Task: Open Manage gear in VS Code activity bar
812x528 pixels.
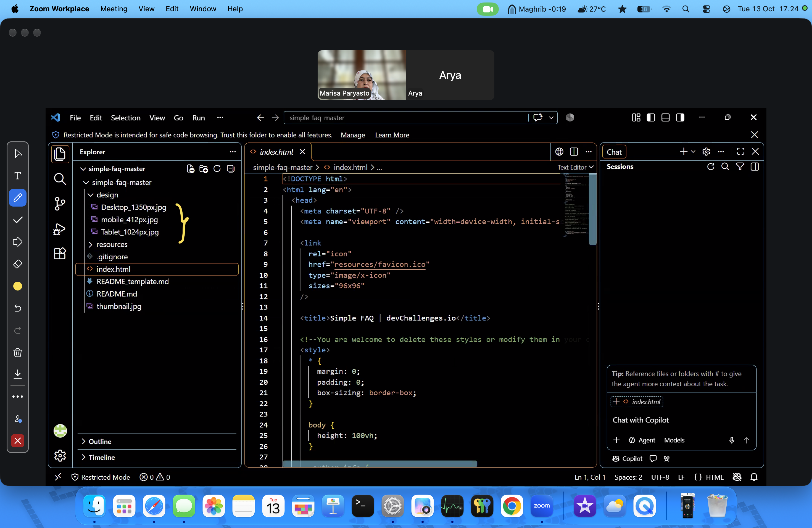Action: click(x=60, y=455)
